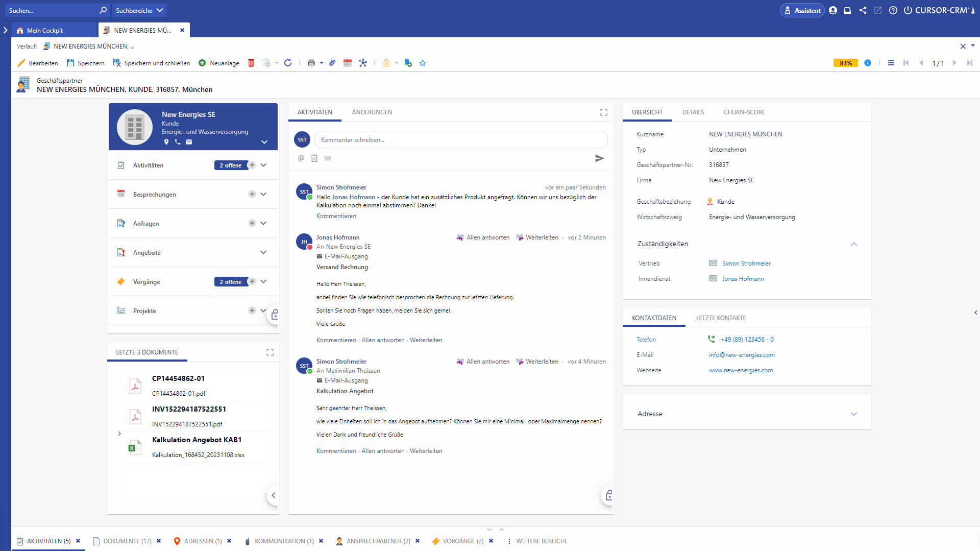Switch to the Churn-Score tab
Image resolution: width=980 pixels, height=551 pixels.
pos(744,112)
